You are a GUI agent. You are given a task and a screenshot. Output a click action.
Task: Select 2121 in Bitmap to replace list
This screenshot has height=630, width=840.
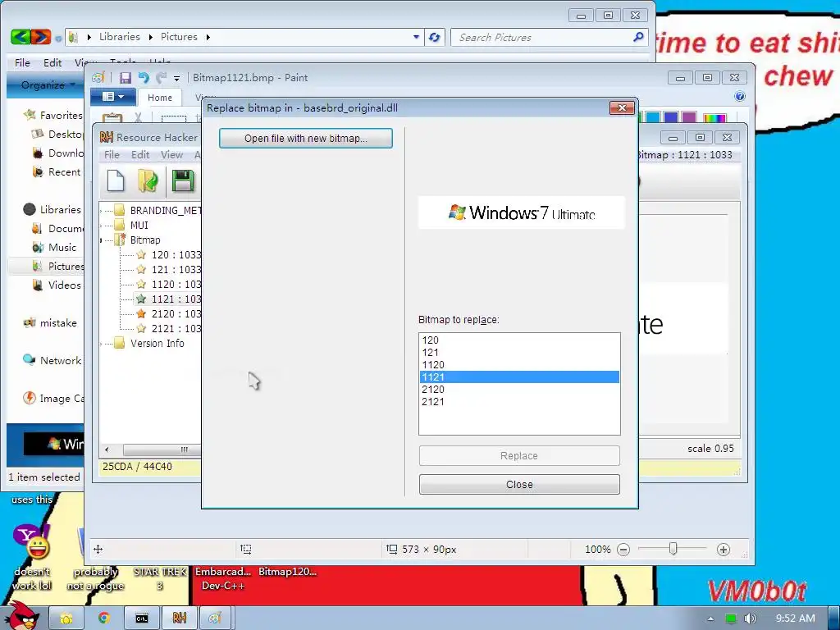[519, 402]
